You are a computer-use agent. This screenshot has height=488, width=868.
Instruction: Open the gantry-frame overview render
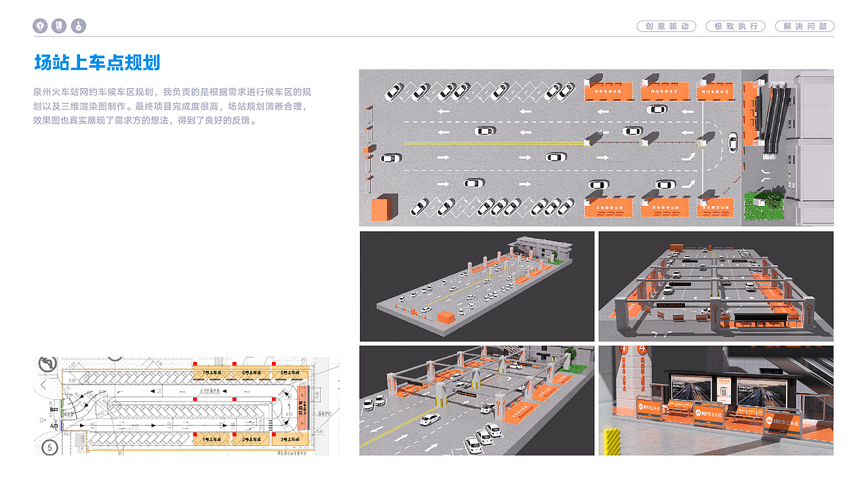(716, 286)
